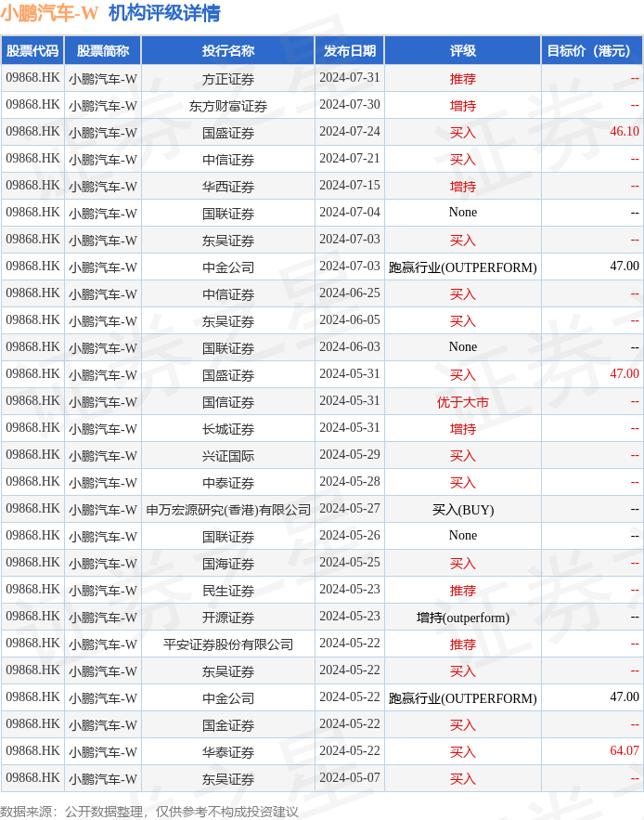Click the 买入(BUY) rating

(463, 509)
